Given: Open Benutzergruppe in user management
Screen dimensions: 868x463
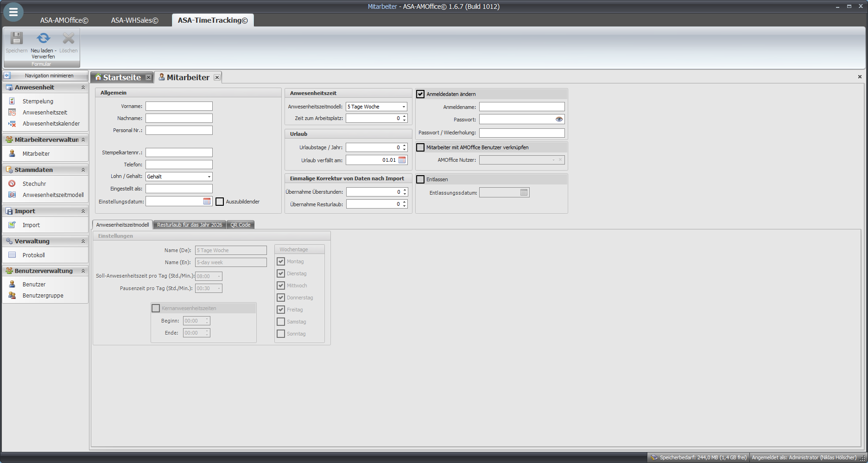Looking at the screenshot, I should pyautogui.click(x=43, y=296).
